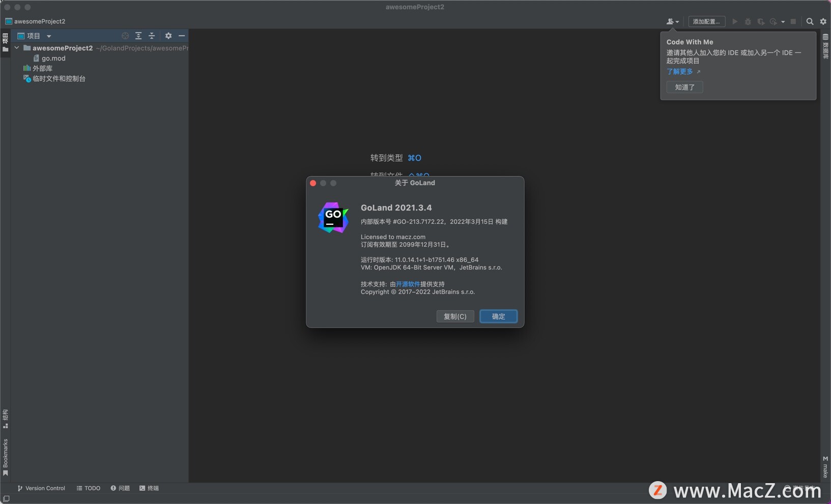Dismiss popup with 知道了 button
831x504 pixels.
tap(684, 87)
